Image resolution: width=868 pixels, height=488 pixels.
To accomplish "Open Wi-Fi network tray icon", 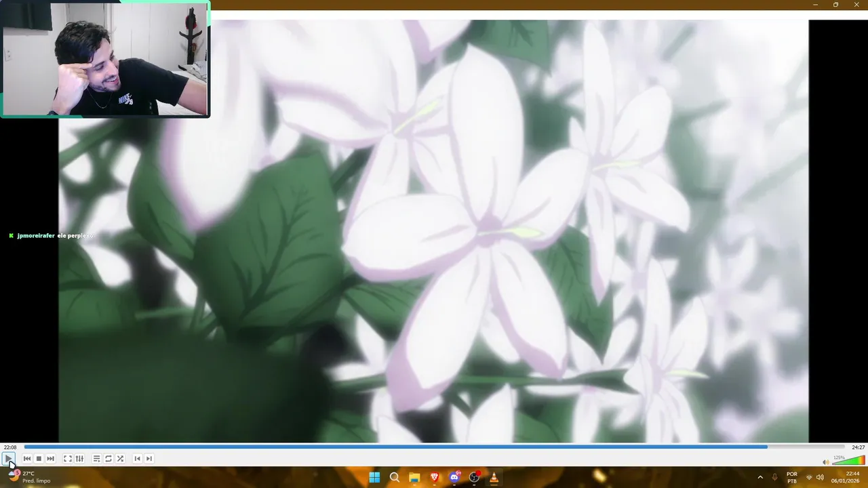I will [809, 477].
